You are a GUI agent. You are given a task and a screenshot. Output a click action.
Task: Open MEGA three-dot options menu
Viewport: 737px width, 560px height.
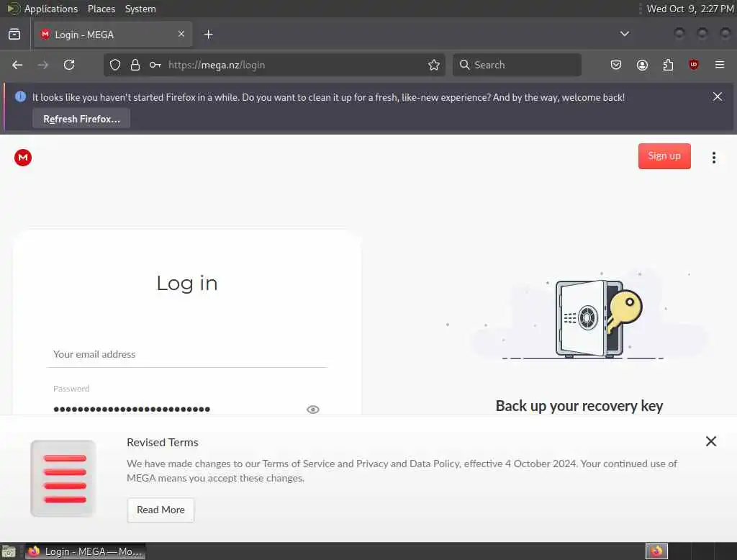point(713,158)
